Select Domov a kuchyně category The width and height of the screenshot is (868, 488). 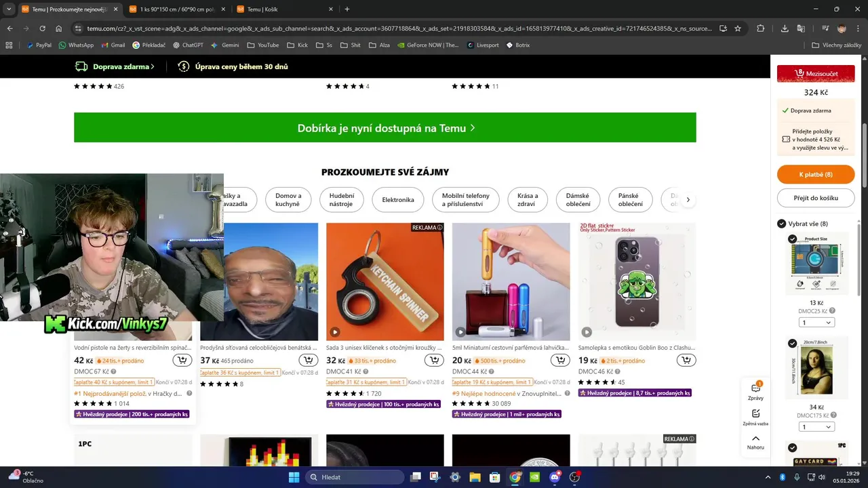pos(288,200)
